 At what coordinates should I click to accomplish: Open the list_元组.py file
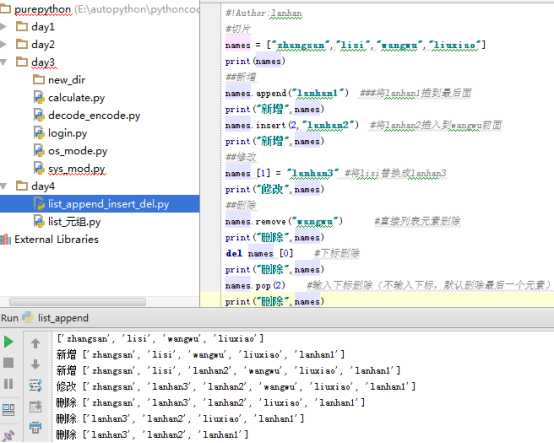pos(67,222)
